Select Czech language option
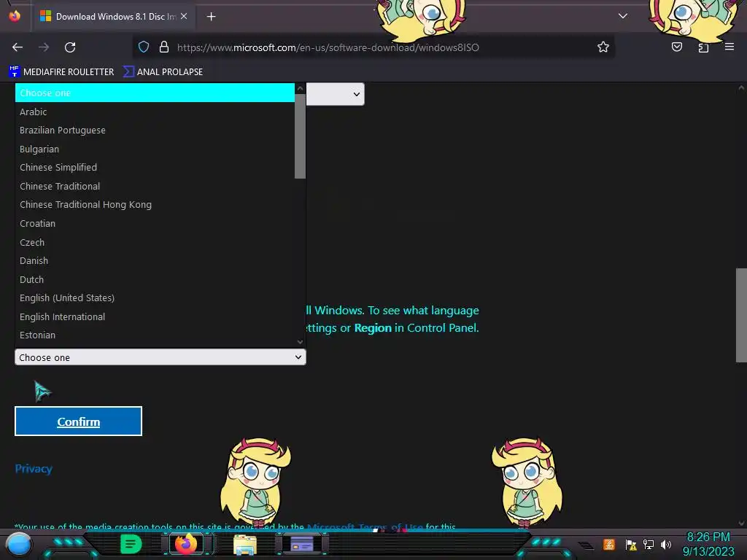The height and width of the screenshot is (560, 747). [155, 242]
